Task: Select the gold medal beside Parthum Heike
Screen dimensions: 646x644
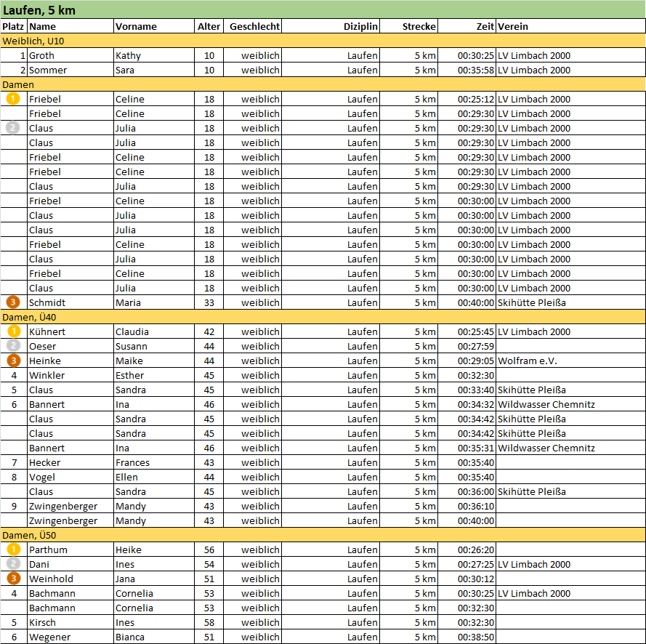Action: [x=12, y=550]
